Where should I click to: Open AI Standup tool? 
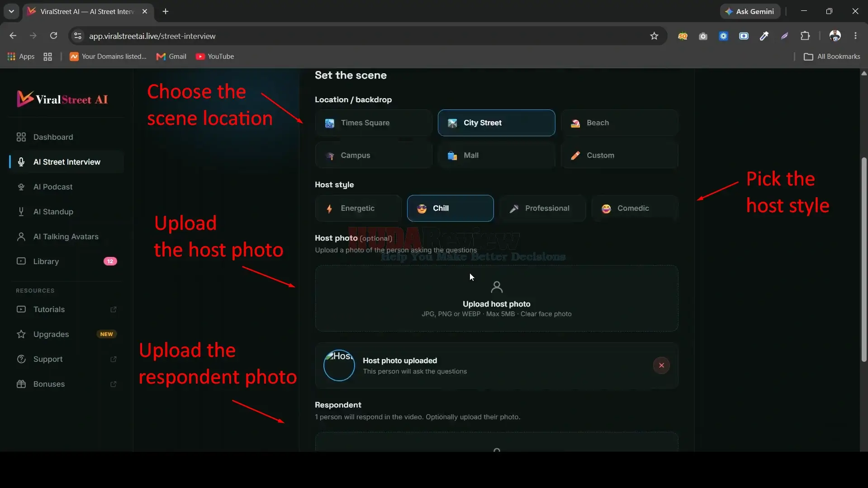point(66,212)
